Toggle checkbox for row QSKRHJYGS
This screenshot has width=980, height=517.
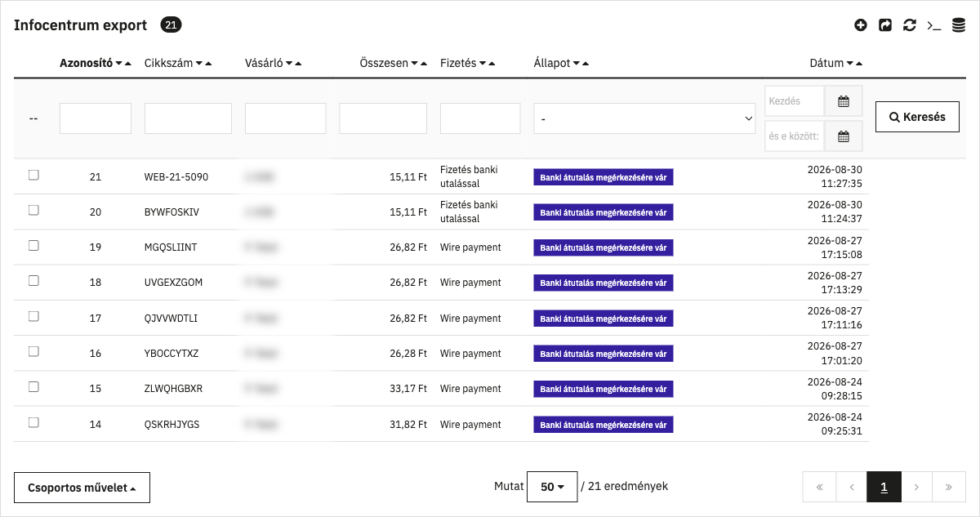pyautogui.click(x=33, y=422)
